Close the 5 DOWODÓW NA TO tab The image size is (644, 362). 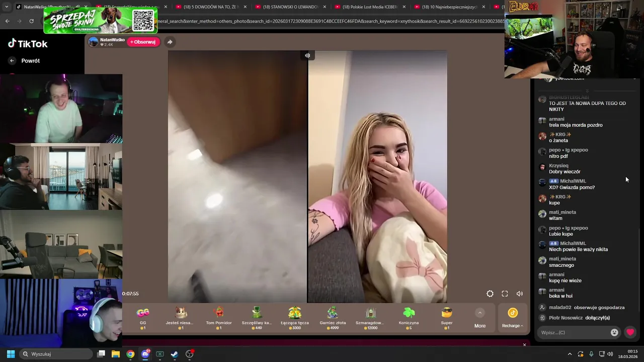click(x=245, y=7)
